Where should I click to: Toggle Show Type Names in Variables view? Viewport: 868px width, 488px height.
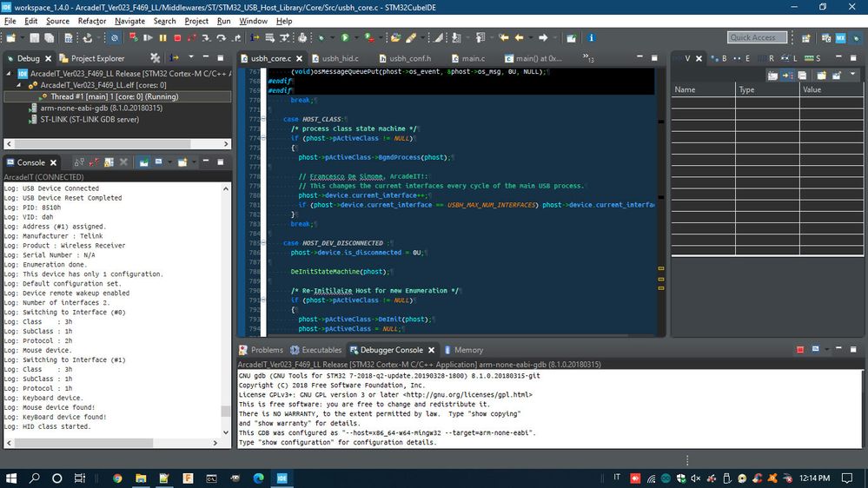tap(772, 76)
